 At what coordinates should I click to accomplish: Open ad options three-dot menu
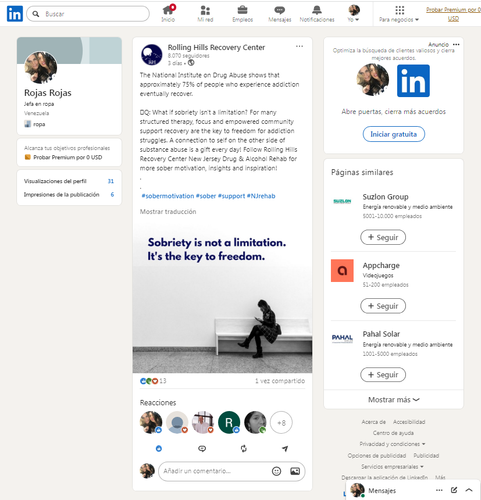456,44
